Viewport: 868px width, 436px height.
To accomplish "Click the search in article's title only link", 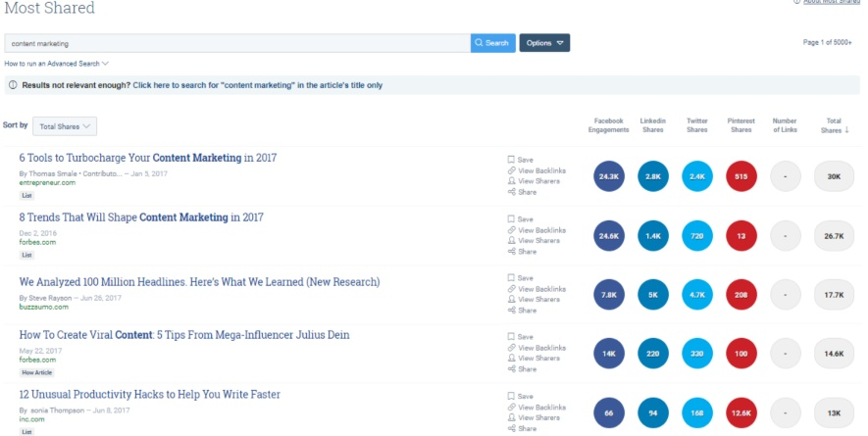I will pyautogui.click(x=257, y=85).
